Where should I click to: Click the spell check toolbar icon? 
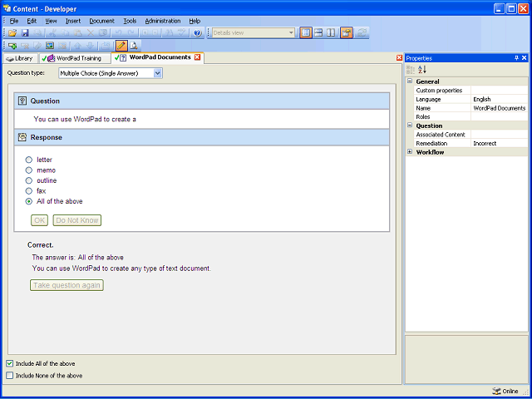[182, 33]
